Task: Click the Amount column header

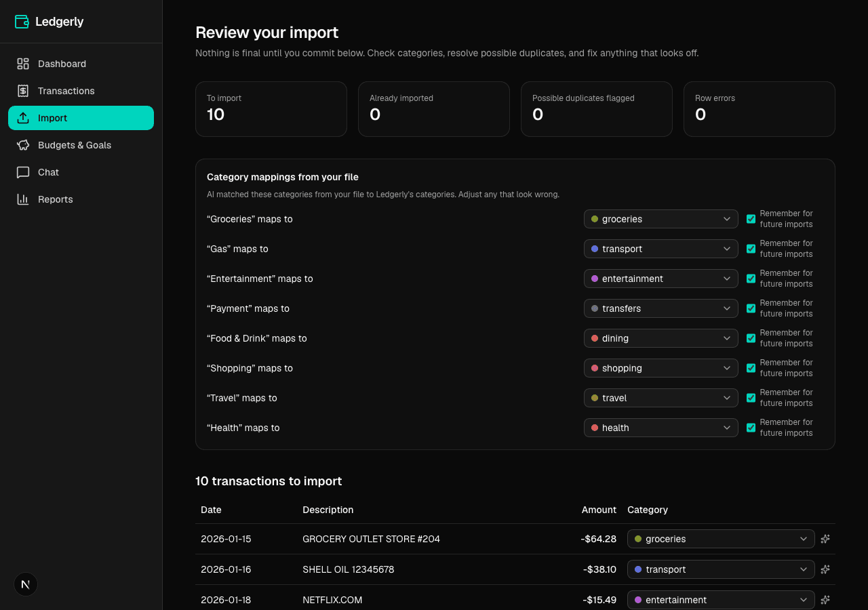Action: (x=599, y=510)
